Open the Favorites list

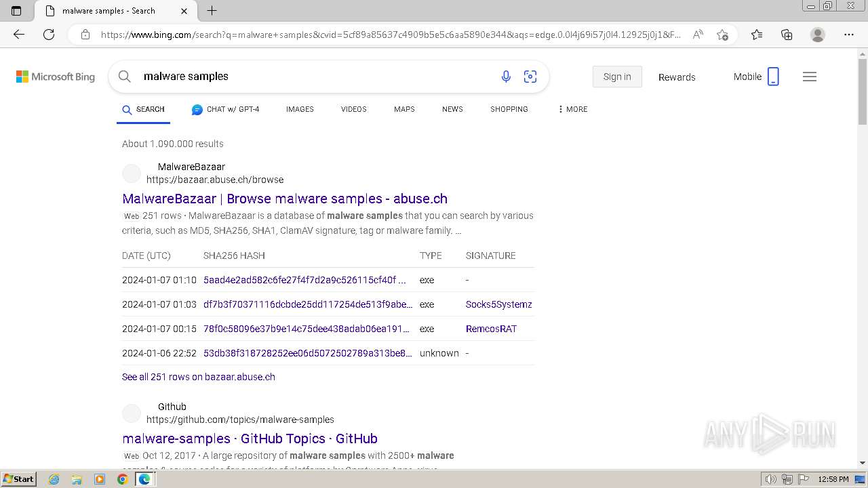click(757, 35)
